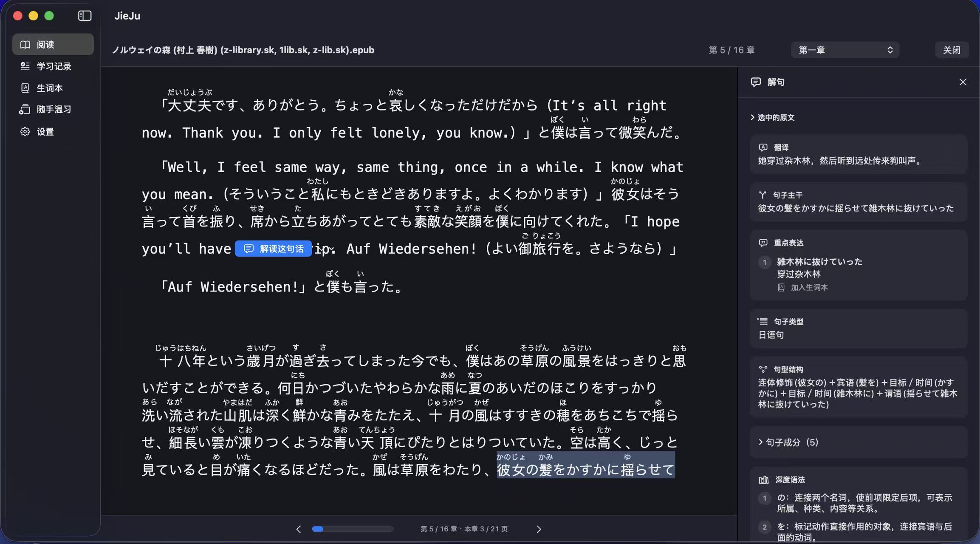Click the 随手温习 cards icon

coord(25,110)
